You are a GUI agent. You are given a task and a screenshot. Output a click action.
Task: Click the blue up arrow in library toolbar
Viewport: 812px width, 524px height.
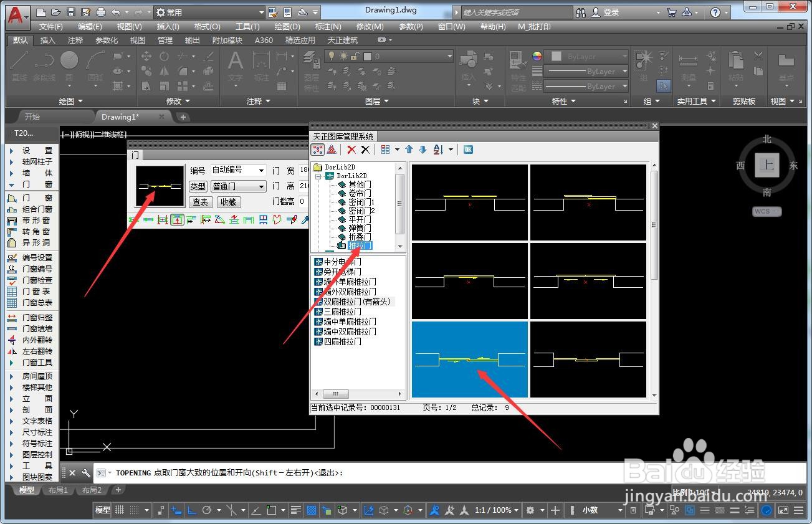(409, 150)
